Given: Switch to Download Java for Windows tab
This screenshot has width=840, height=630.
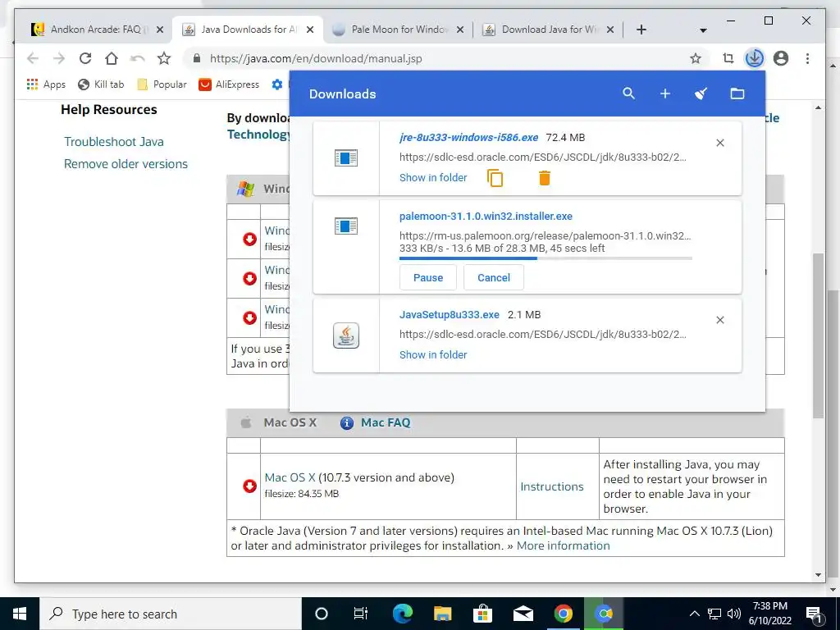Looking at the screenshot, I should click(x=549, y=30).
